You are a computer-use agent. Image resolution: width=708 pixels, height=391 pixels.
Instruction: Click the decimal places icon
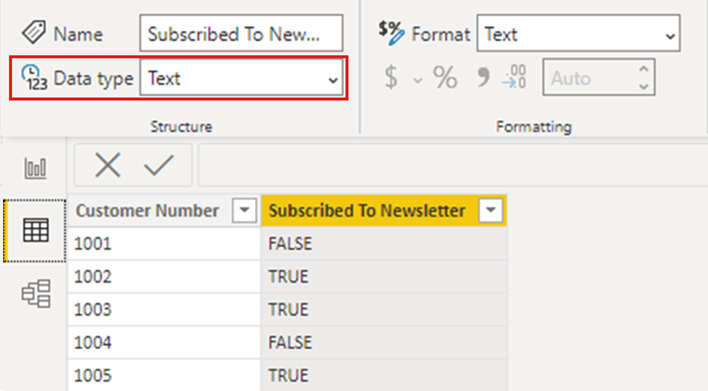(x=514, y=77)
